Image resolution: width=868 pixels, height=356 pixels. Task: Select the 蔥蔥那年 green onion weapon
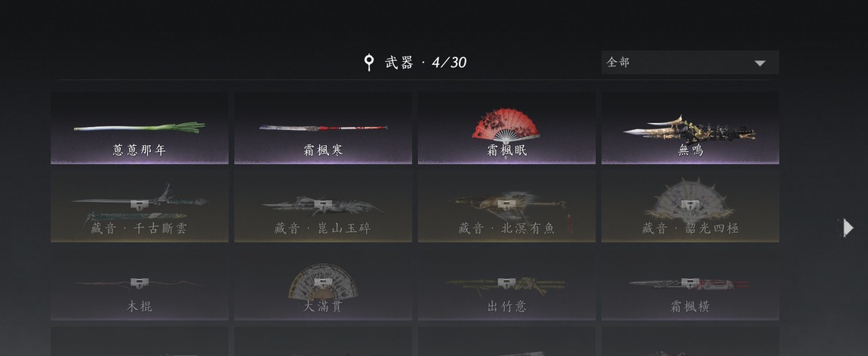coord(140,128)
